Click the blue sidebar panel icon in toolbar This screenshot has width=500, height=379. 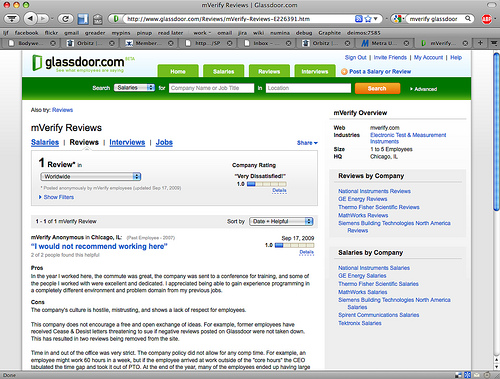pyautogui.click(x=83, y=19)
